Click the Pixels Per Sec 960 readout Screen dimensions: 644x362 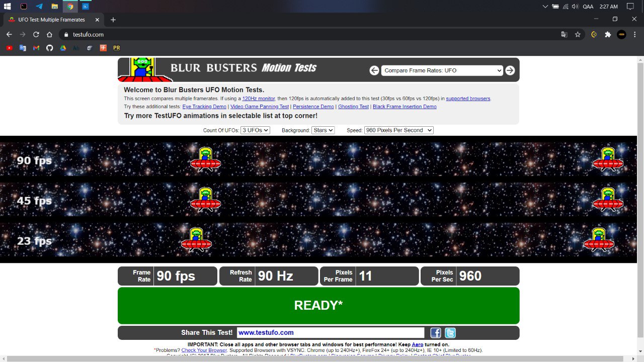tap(470, 276)
